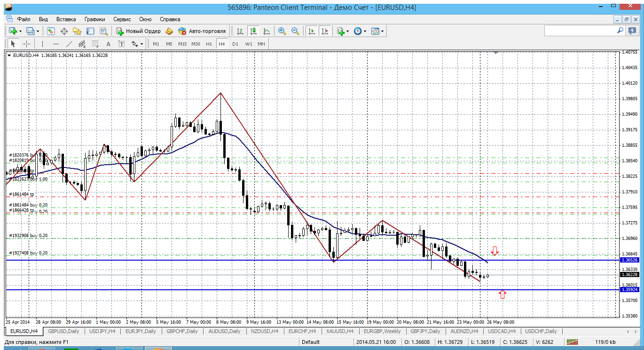Draw a vertical line tool
This screenshot has height=350, width=644.
42,44
